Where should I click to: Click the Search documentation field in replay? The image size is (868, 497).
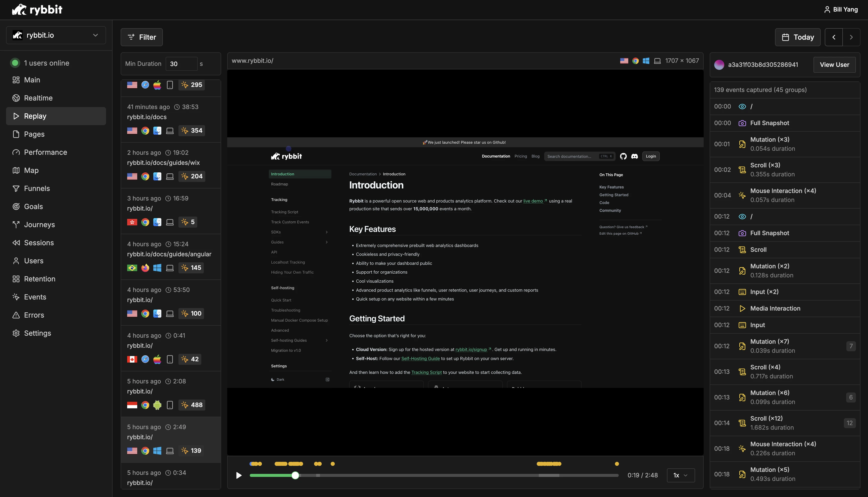pyautogui.click(x=580, y=156)
